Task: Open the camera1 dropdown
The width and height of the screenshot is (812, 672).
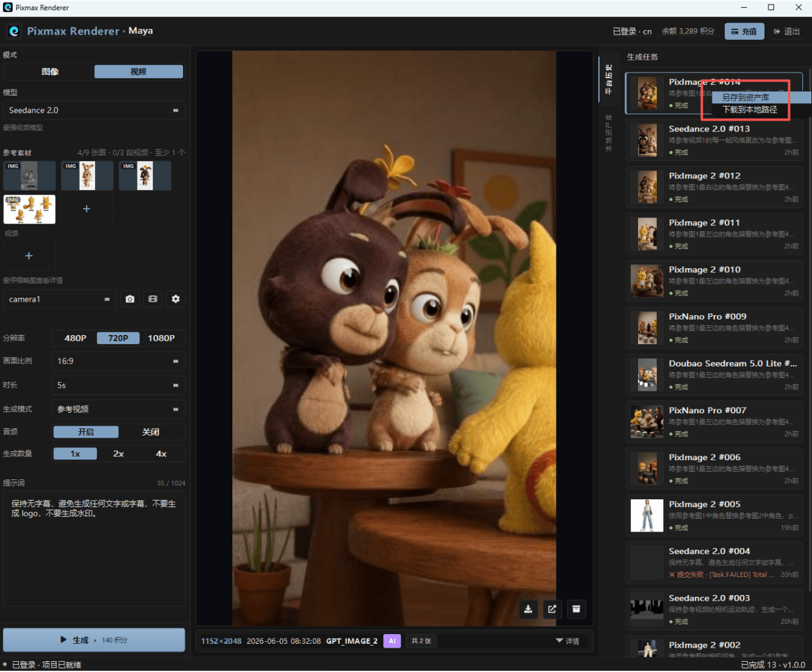Action: pyautogui.click(x=60, y=299)
